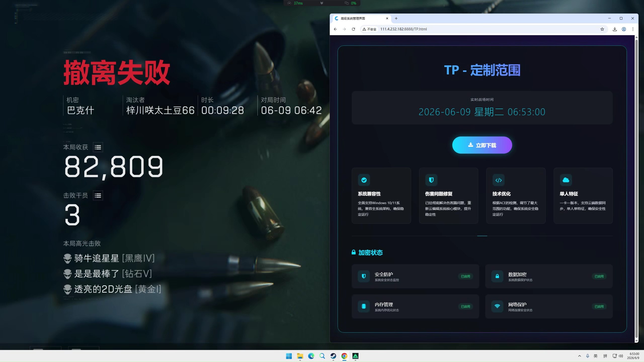
Task: Click the time 2026-06-09 星期二 06:53:00
Action: click(x=482, y=112)
